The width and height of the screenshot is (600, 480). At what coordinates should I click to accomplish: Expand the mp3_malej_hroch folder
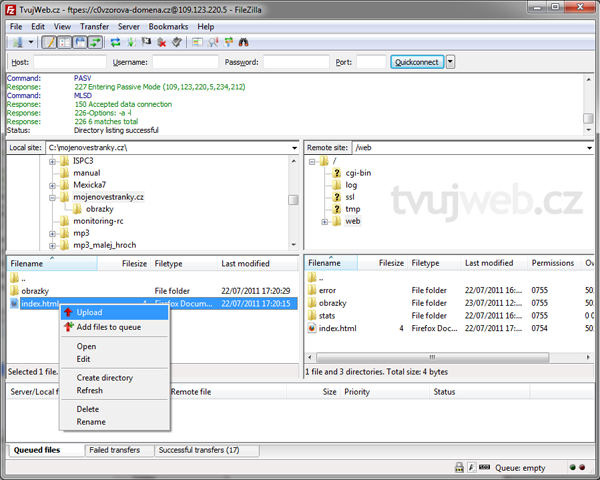point(52,246)
